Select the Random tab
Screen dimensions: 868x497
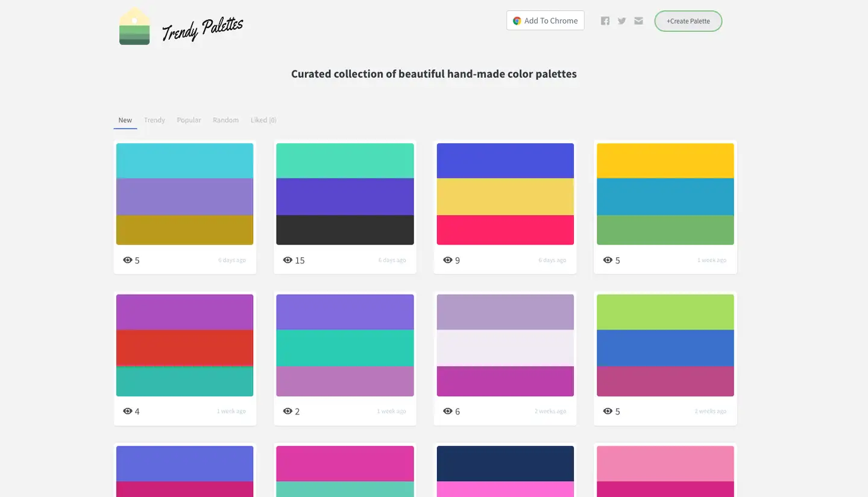pyautogui.click(x=225, y=120)
